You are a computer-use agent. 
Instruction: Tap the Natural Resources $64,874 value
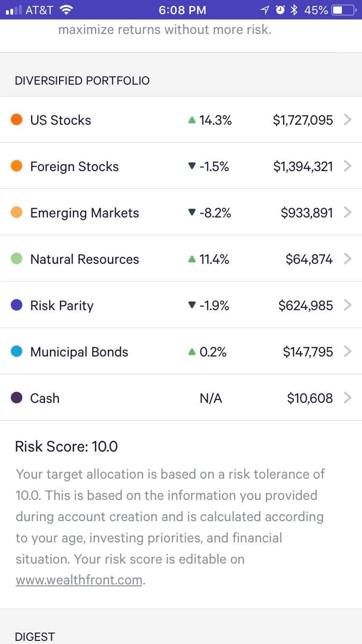[309, 259]
